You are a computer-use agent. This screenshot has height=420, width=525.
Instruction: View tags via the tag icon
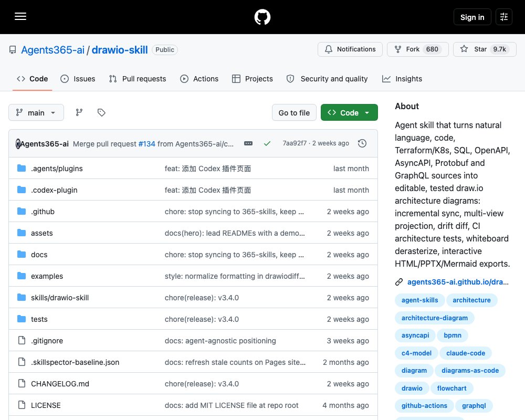[x=101, y=112]
